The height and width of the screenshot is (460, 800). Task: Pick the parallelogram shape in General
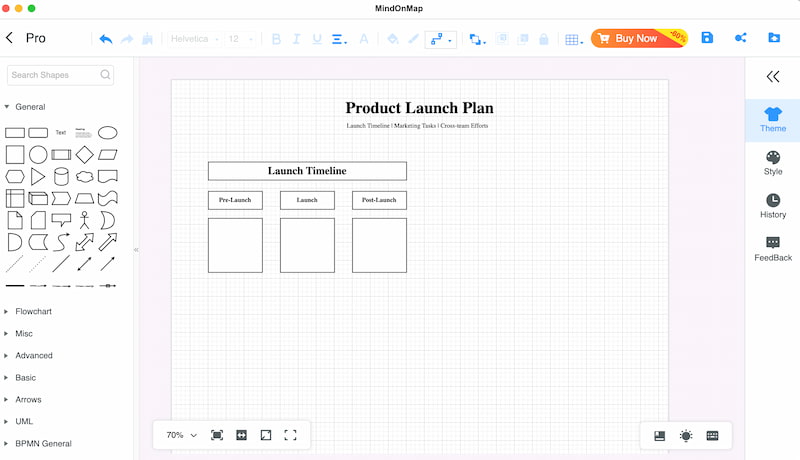click(x=108, y=155)
